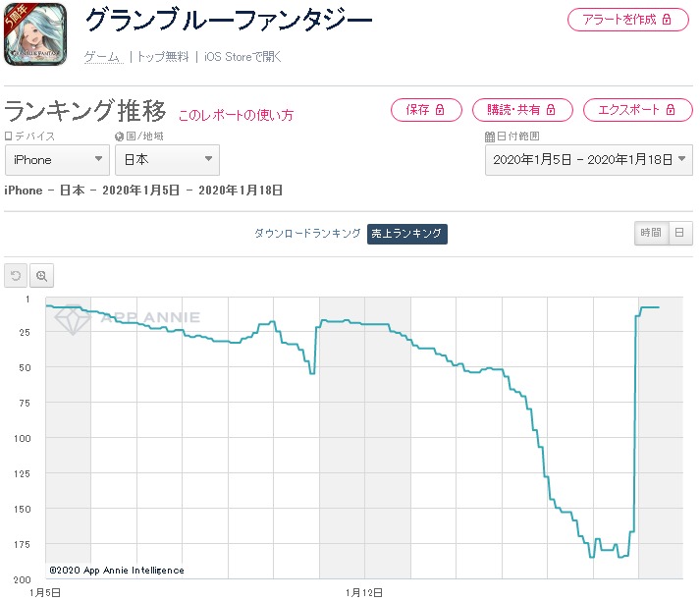Viewport: 700px width, 601px height.
Task: Click the ゲーム category link
Action: pyautogui.click(x=103, y=57)
